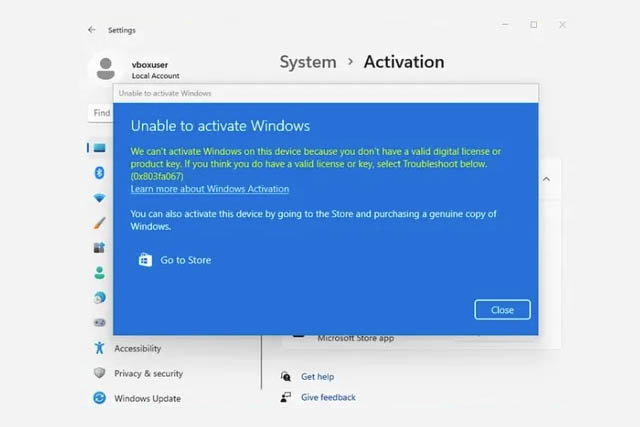Screen dimensions: 640x427
Task: Click the back arrow in Settings
Action: point(93,30)
